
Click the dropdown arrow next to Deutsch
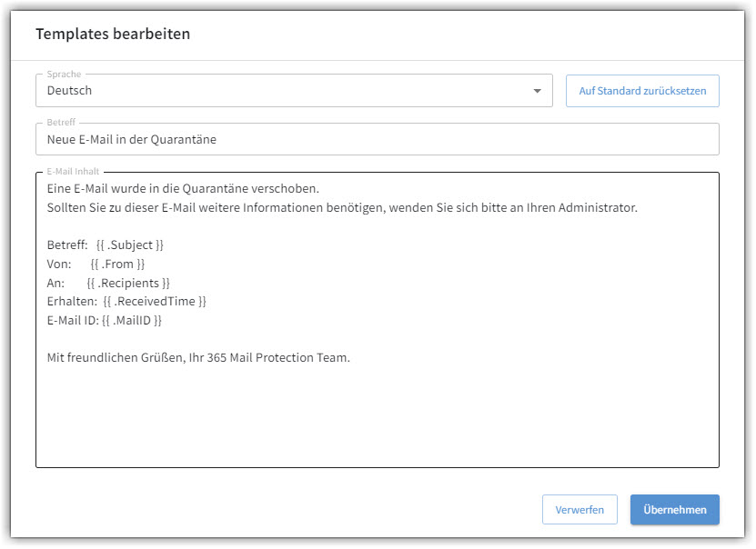(537, 91)
